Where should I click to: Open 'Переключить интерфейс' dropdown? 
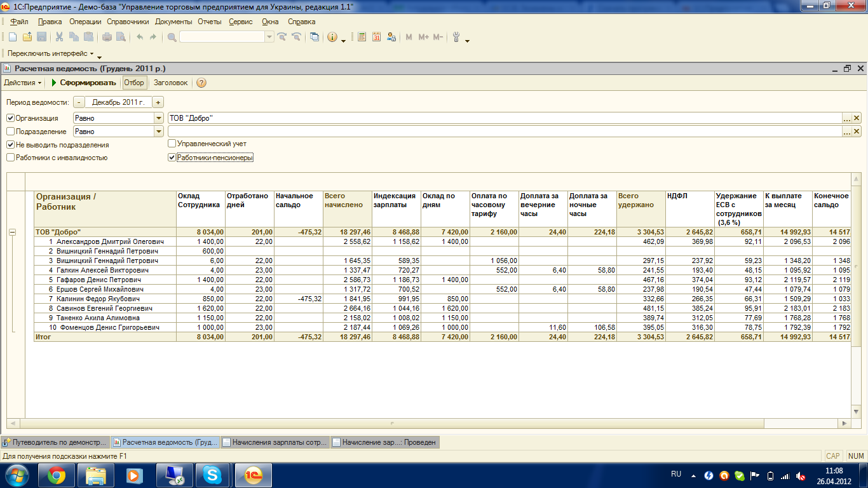click(x=51, y=54)
